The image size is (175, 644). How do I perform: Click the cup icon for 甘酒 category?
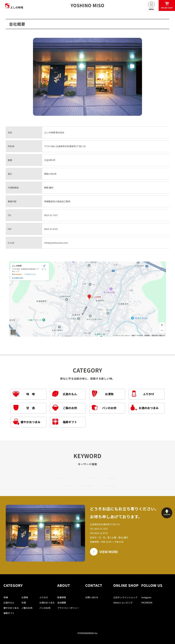(16, 408)
